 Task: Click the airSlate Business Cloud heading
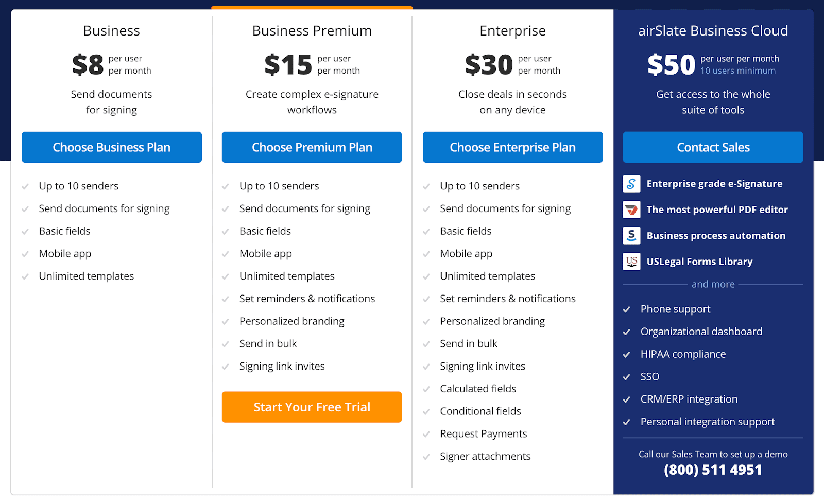(713, 31)
